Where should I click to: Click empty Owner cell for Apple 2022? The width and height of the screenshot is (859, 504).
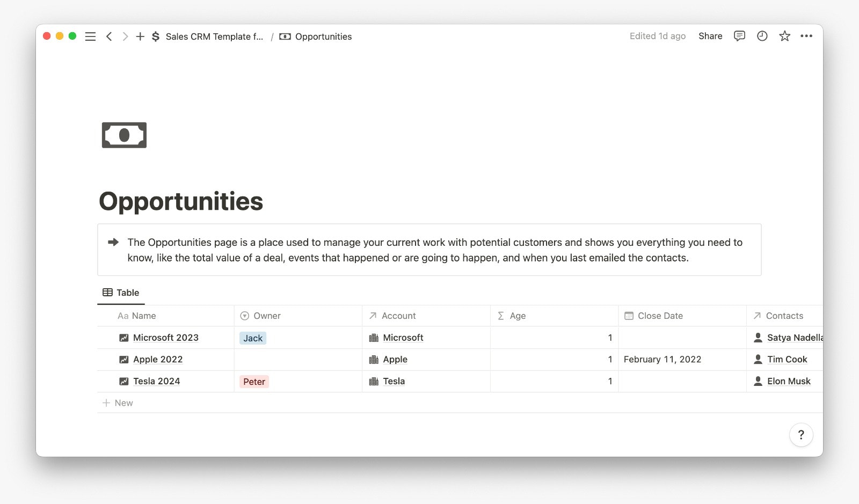(298, 360)
